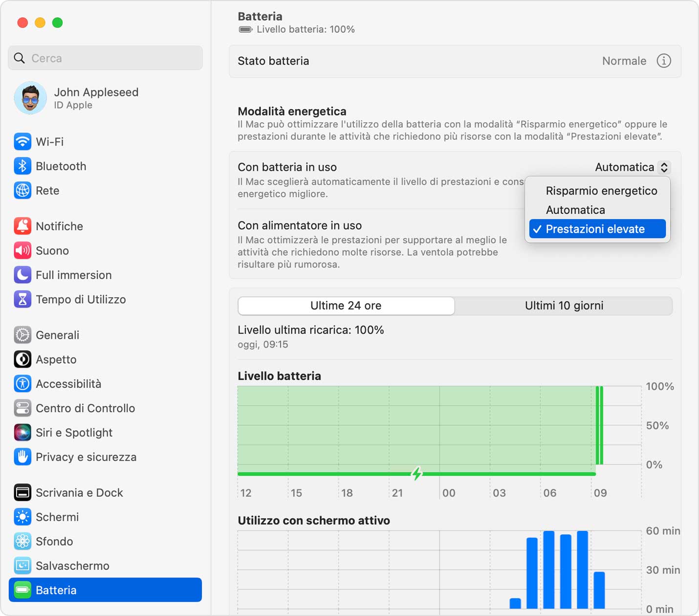The height and width of the screenshot is (616, 699).
Task: Choose 'Automatica' in the energy mode menu
Action: (576, 210)
